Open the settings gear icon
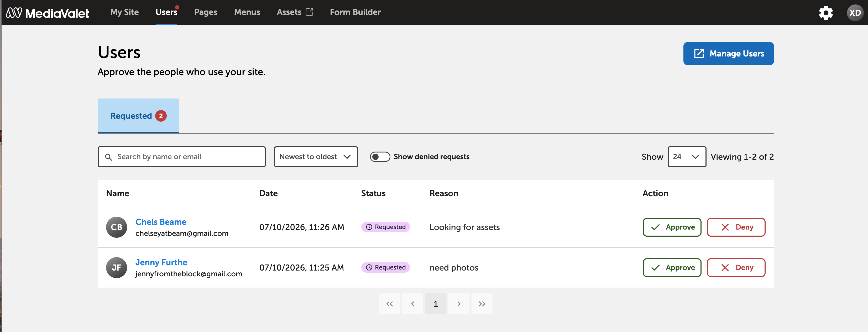This screenshot has width=868, height=332. [x=825, y=13]
